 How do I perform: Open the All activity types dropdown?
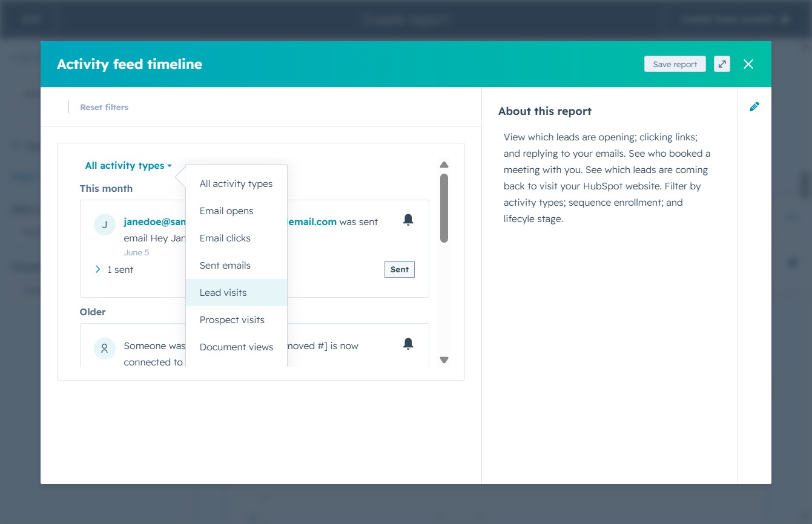128,166
